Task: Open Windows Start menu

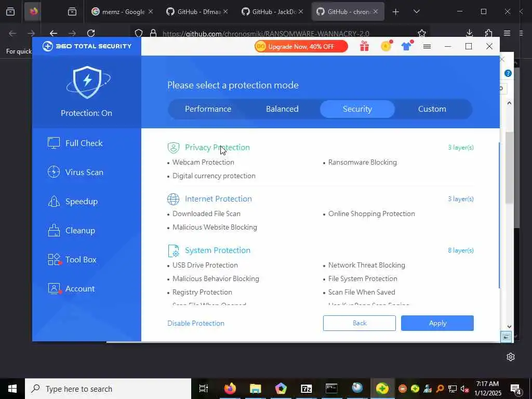Action: tap(12, 389)
